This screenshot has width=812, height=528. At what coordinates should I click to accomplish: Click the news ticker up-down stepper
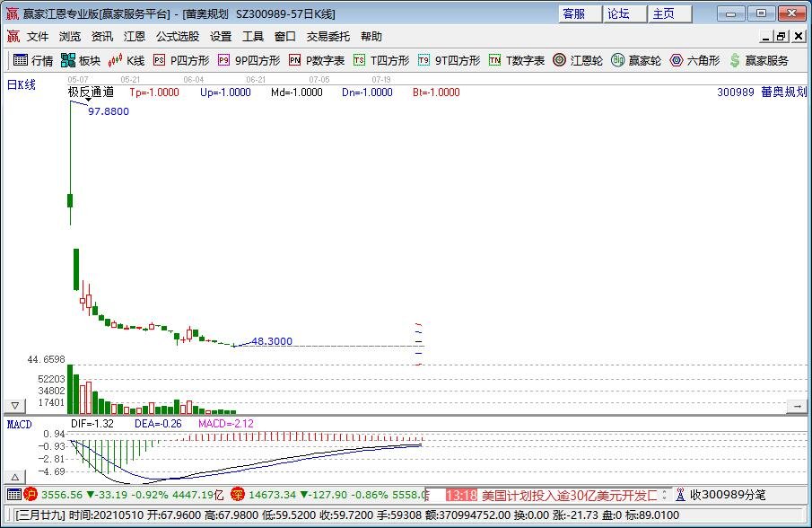coord(665,496)
